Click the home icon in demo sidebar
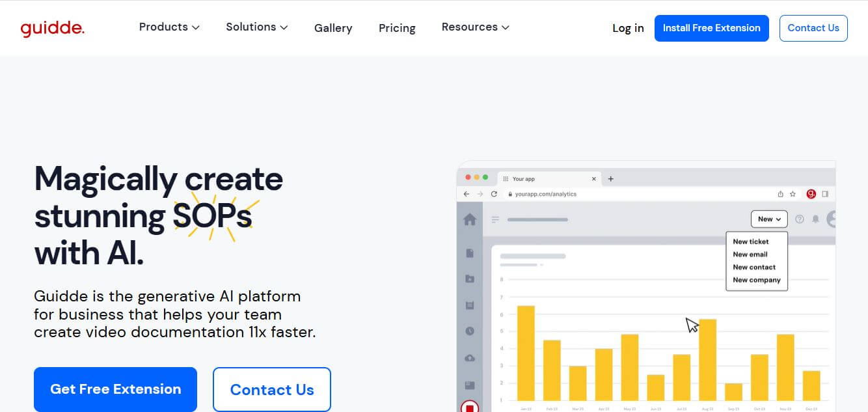Screen dimensions: 868x412 point(469,219)
